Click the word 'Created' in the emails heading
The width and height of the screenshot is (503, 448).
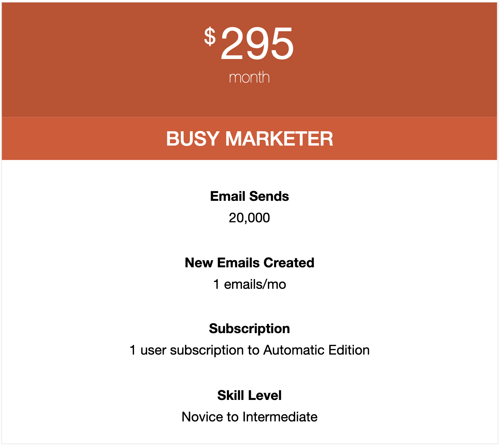[289, 263]
